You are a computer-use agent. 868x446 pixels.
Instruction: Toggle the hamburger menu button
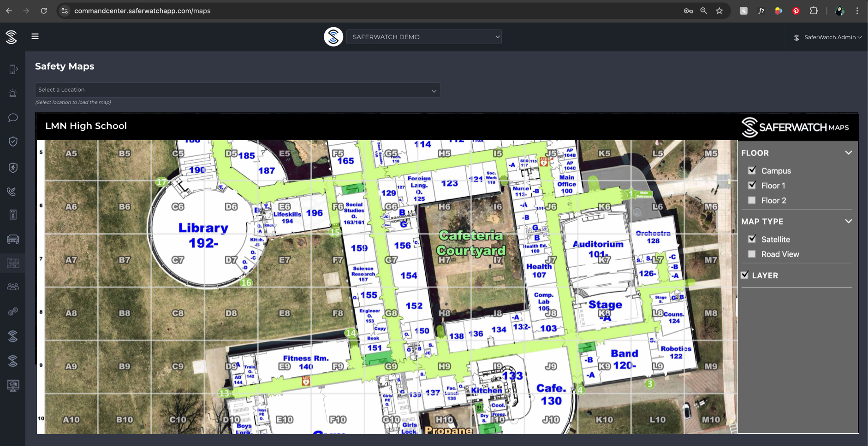(35, 36)
